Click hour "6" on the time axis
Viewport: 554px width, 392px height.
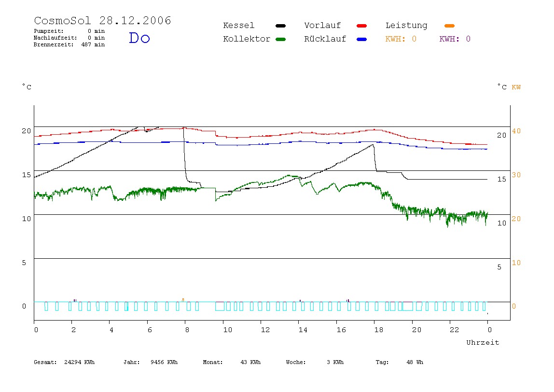[x=150, y=330]
